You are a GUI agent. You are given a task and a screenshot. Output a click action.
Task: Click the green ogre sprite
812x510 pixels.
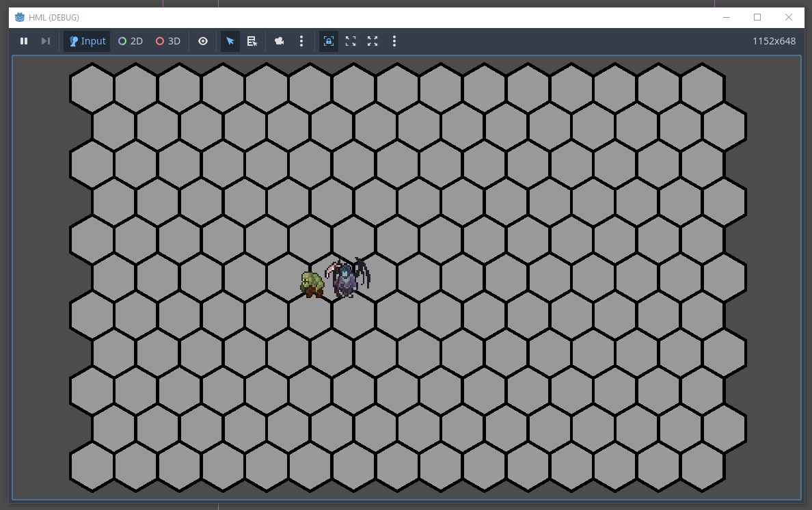coord(312,285)
